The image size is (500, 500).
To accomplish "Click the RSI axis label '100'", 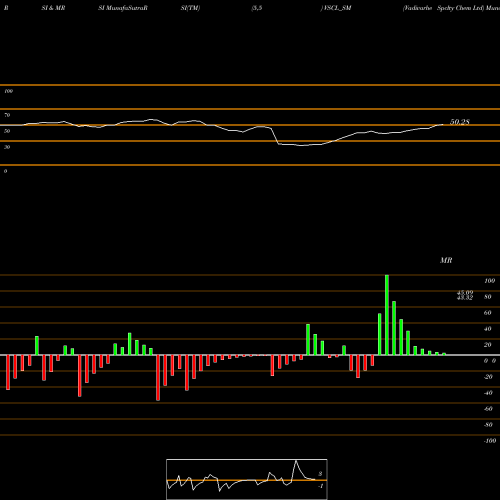I will coord(8,91).
